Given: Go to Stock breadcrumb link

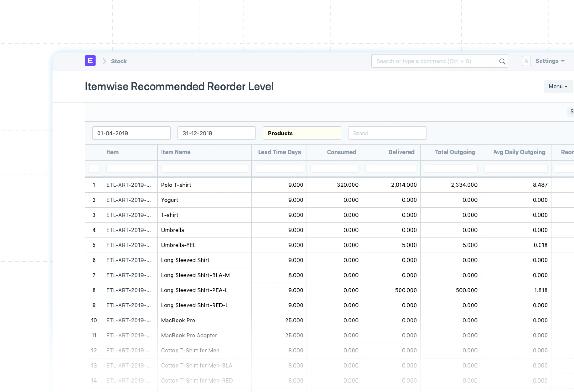Looking at the screenshot, I should pos(119,61).
